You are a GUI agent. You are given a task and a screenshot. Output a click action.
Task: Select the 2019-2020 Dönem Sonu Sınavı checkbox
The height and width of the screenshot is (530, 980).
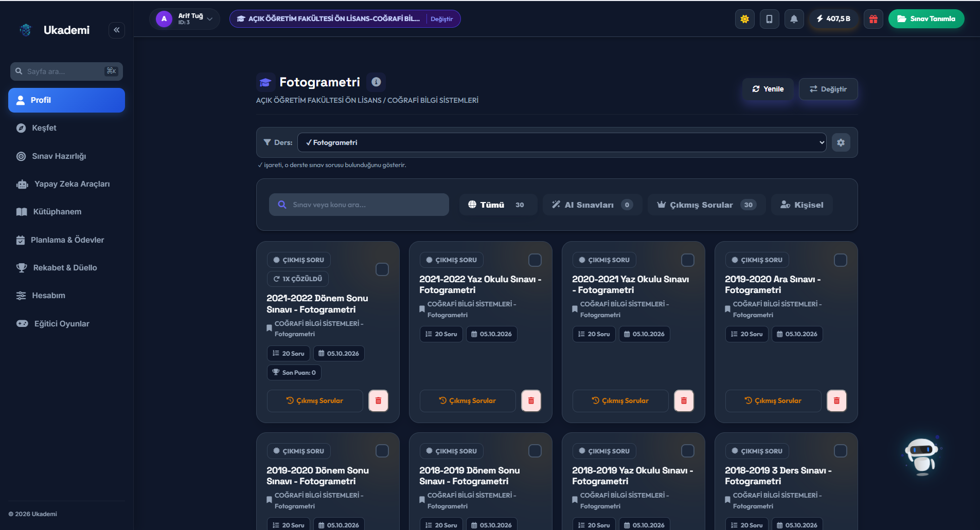pyautogui.click(x=382, y=451)
